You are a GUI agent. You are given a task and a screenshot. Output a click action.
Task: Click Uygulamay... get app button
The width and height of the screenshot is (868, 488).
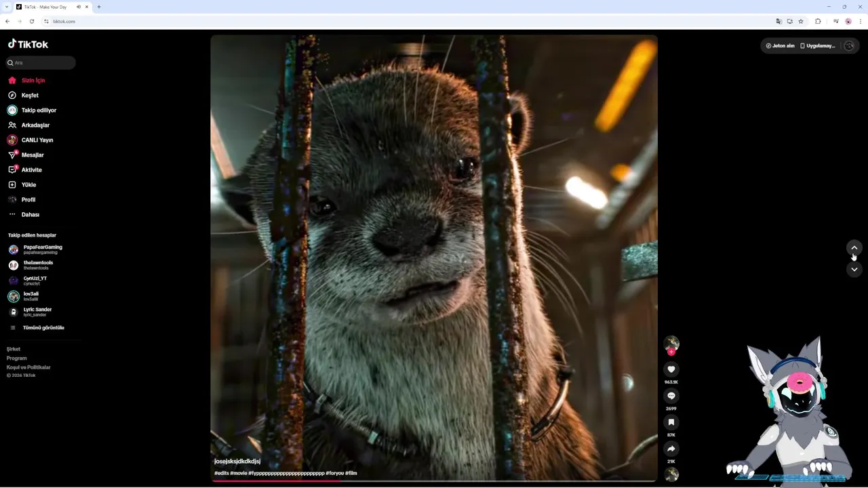(x=818, y=46)
